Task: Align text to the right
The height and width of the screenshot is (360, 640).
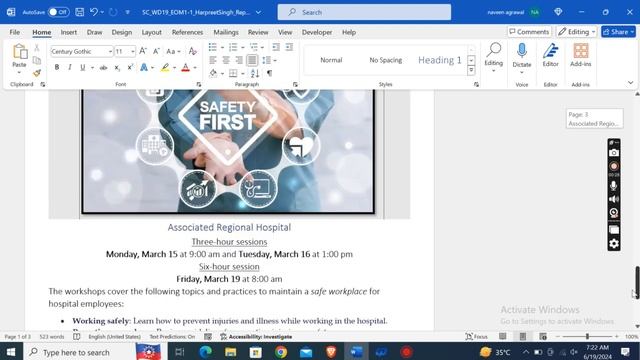Action: (x=239, y=60)
